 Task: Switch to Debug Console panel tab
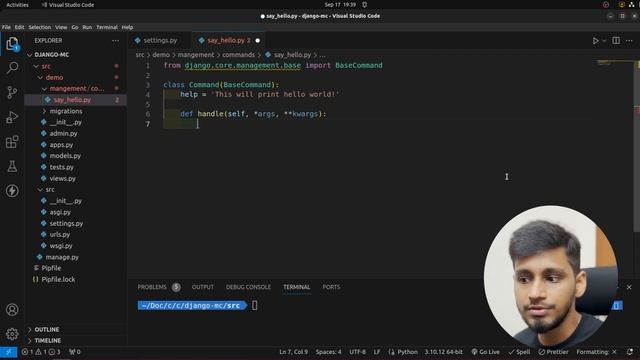coord(248,287)
